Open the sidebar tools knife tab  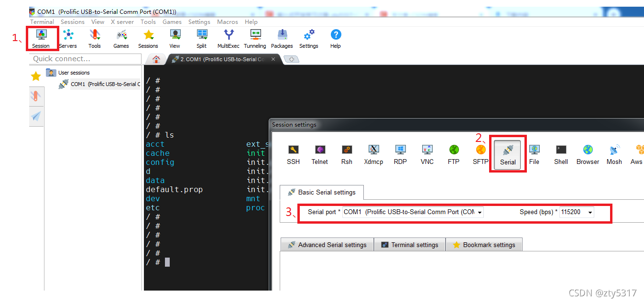coord(36,96)
